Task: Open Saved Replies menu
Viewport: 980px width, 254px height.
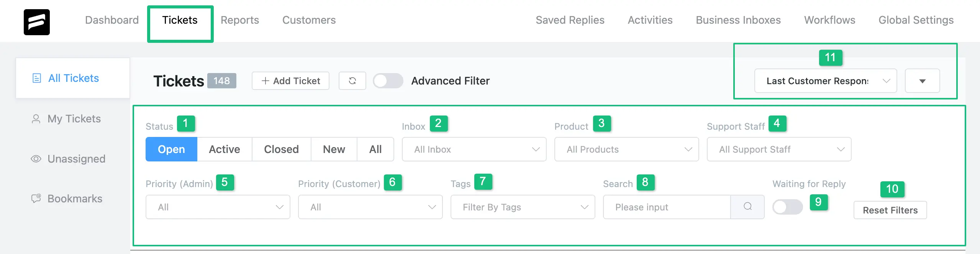Action: pos(570,20)
